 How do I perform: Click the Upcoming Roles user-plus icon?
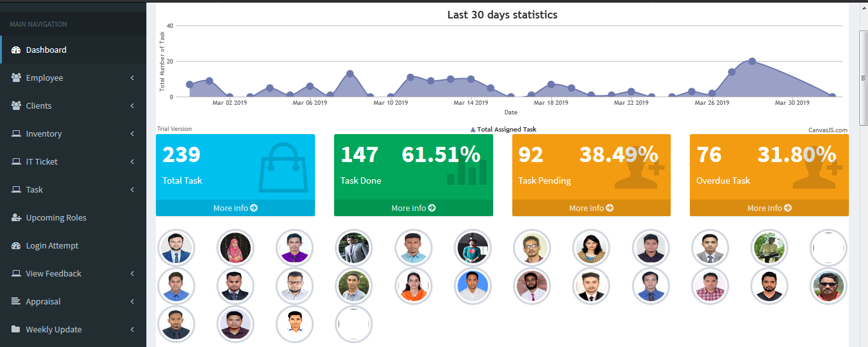click(x=17, y=217)
